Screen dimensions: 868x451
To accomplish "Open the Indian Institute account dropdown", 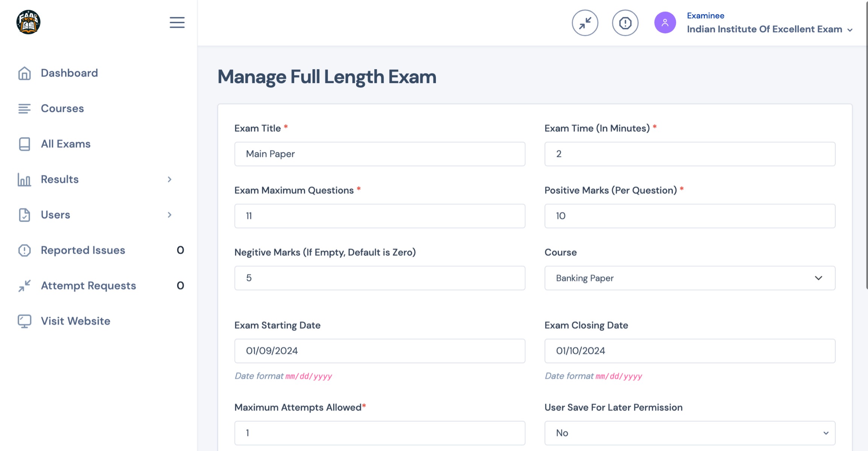I will (769, 29).
